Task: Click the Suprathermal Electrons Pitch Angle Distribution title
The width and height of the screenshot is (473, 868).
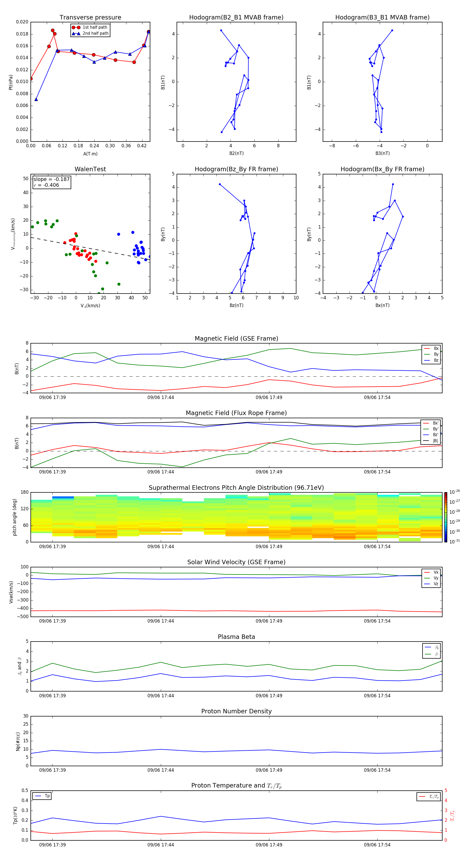Action: [x=236, y=488]
